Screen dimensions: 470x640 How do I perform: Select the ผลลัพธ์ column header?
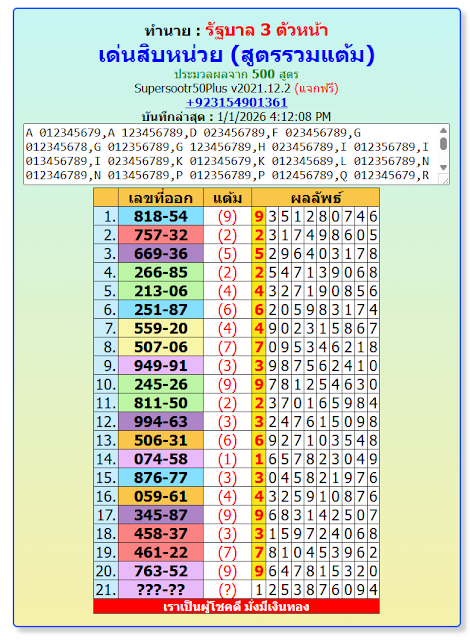tap(315, 198)
